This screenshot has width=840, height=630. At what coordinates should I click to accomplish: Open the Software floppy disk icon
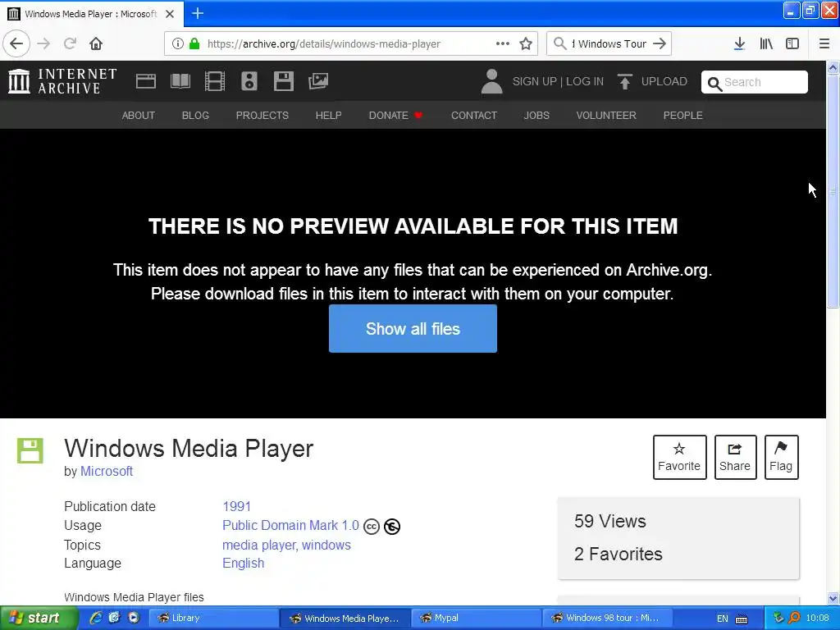283,81
